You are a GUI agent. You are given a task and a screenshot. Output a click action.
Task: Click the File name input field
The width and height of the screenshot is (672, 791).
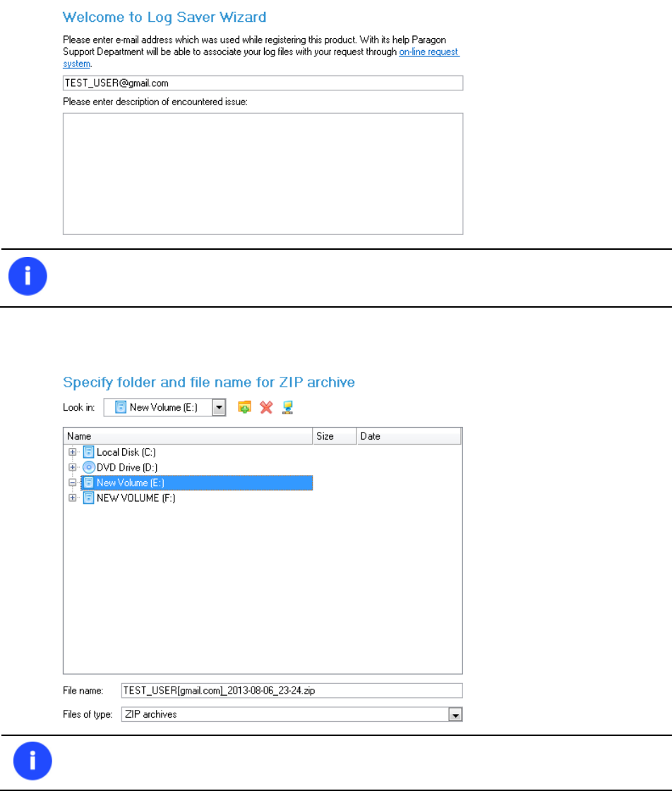(x=292, y=691)
